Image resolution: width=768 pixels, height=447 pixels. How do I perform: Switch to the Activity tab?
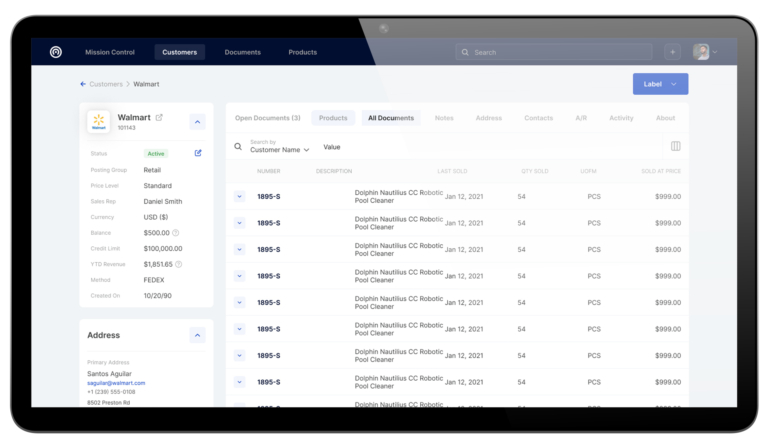[621, 118]
